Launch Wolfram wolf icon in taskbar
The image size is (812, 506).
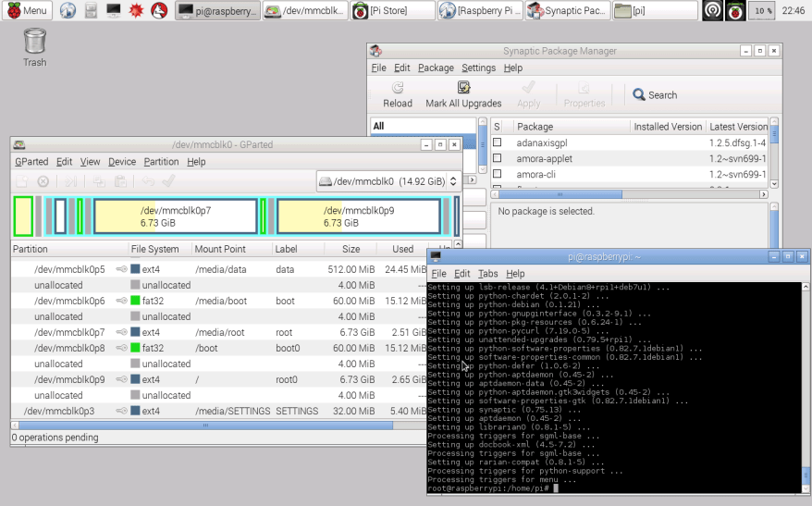click(159, 10)
